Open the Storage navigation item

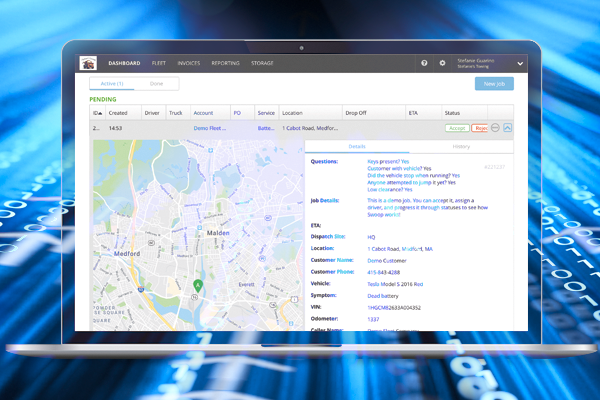click(x=262, y=63)
